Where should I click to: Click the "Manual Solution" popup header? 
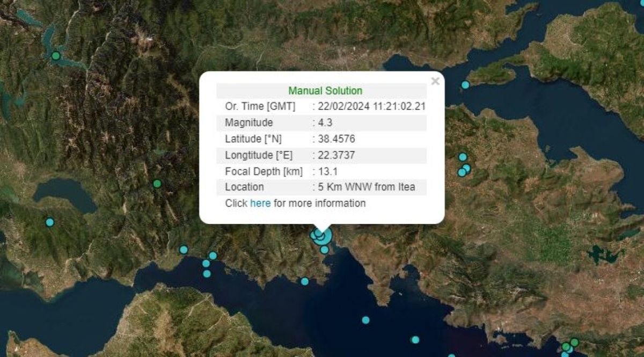325,91
